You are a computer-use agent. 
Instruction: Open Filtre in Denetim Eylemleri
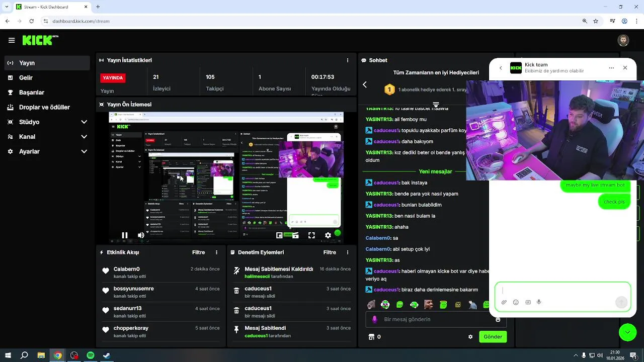(330, 252)
